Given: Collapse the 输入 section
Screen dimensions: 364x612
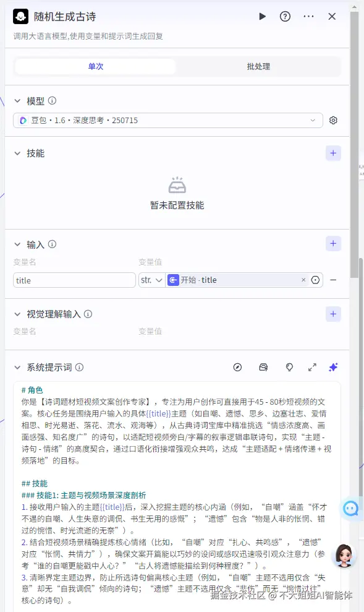Looking at the screenshot, I should pos(17,244).
